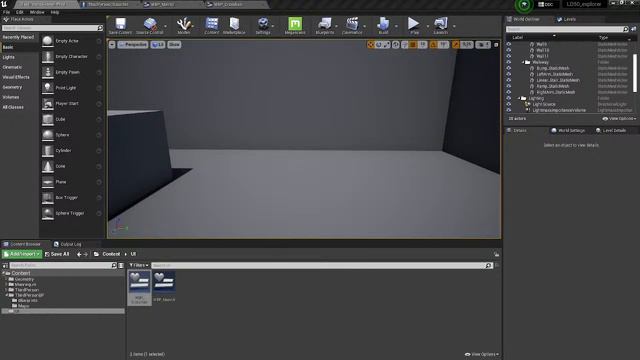This screenshot has height=360, width=640.
Task: Toggle the viewport translate gizmo mode icon
Action: pyautogui.click(x=371, y=44)
